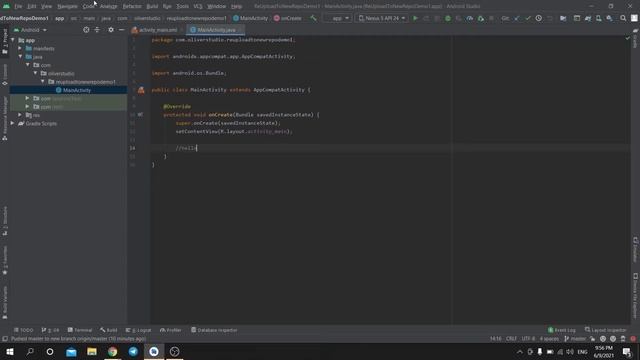The width and height of the screenshot is (640, 360).
Task: Collapse the oliverstudio package node
Action: coord(36,73)
